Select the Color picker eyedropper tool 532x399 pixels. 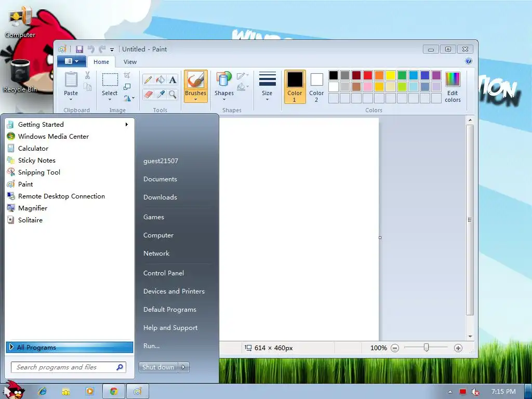coord(161,94)
